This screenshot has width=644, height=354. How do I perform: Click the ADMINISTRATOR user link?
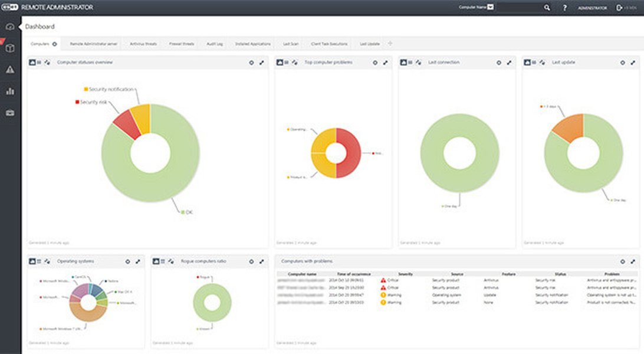[x=592, y=8]
